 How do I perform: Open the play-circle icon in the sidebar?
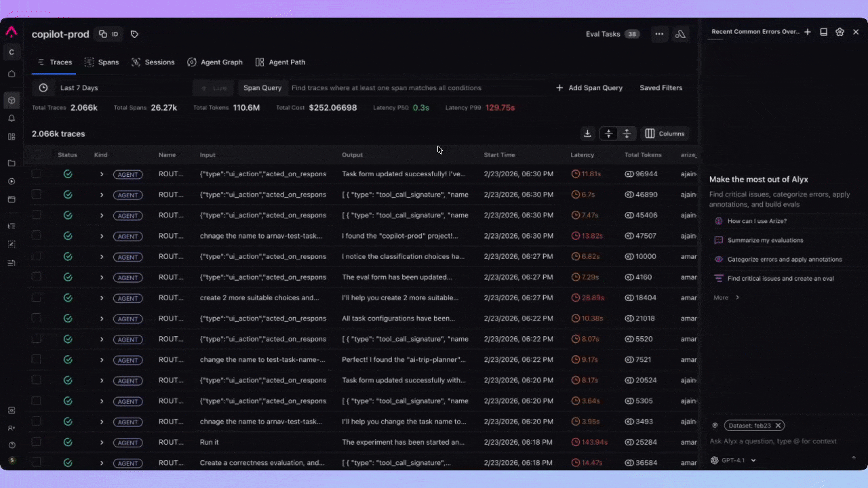pyautogui.click(x=12, y=181)
